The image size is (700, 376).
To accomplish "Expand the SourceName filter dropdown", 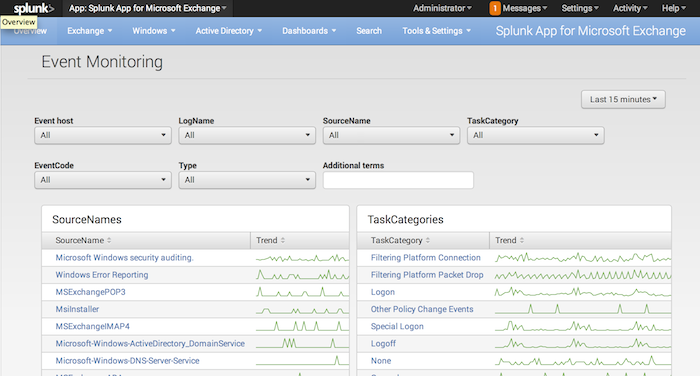I will click(x=391, y=135).
